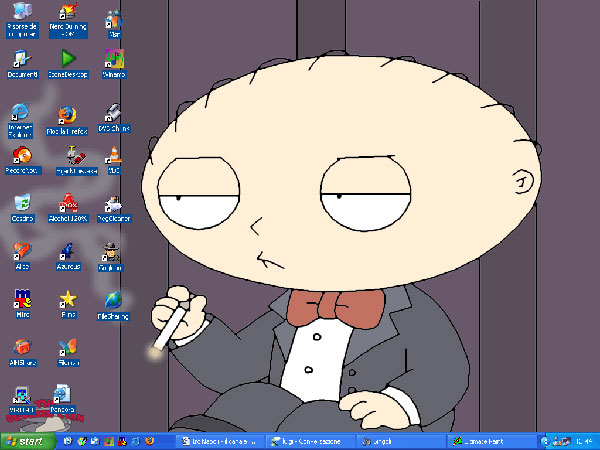Open the Cestino recycle bin
600x450 pixels.
[x=22, y=208]
